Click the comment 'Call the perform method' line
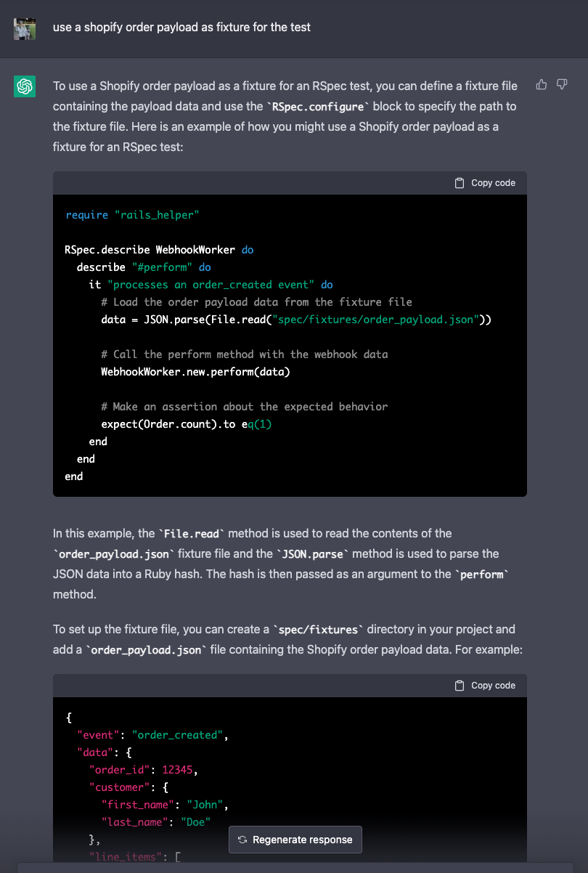588x873 pixels. point(245,354)
